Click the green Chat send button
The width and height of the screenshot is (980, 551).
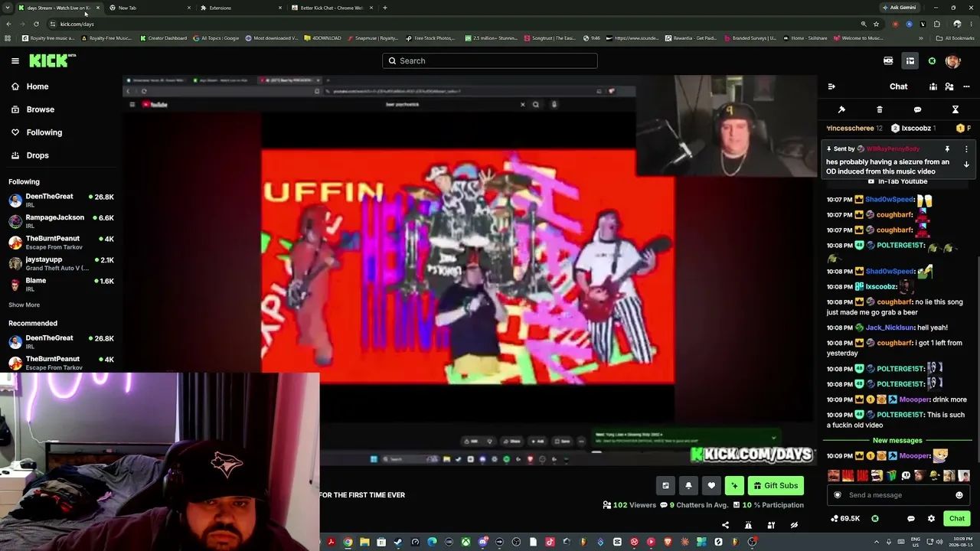coord(957,519)
